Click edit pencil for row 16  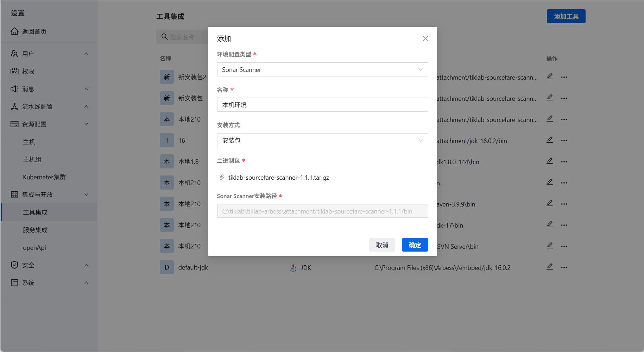click(550, 140)
